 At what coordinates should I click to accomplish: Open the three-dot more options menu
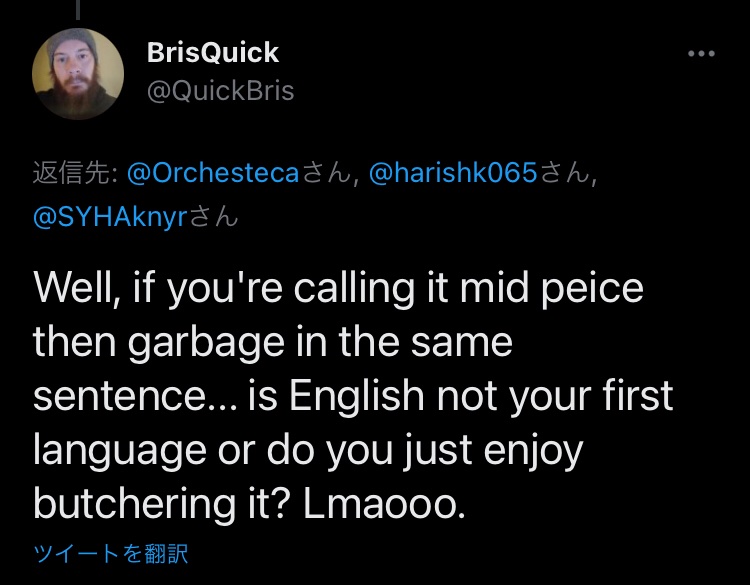coord(701,53)
